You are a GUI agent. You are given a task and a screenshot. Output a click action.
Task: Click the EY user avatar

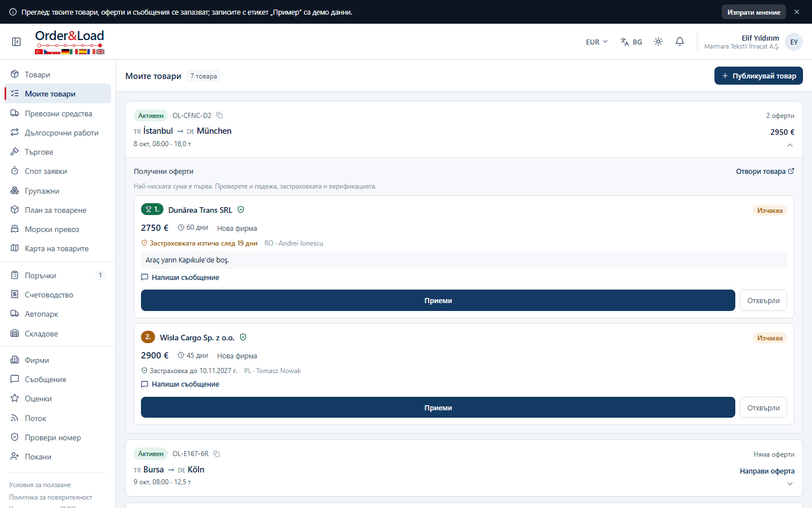pyautogui.click(x=794, y=42)
